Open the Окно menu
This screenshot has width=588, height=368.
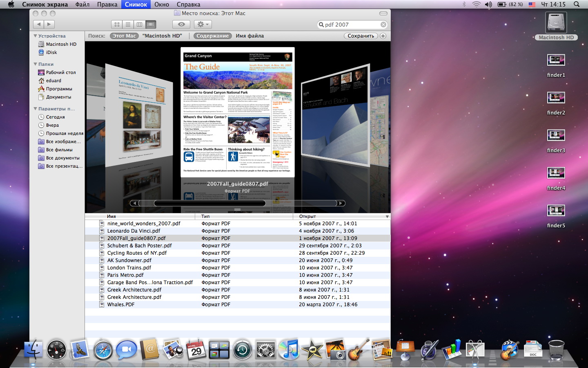pos(162,4)
